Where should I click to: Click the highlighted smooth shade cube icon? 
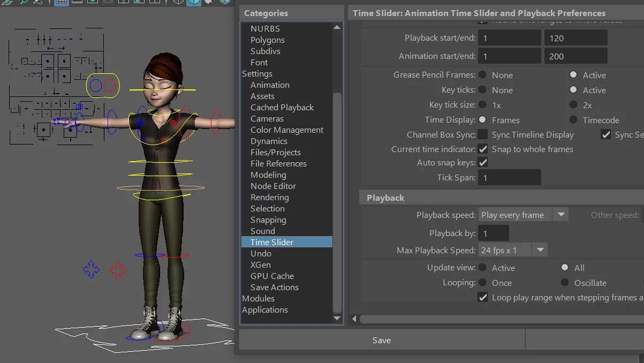(x=193, y=2)
